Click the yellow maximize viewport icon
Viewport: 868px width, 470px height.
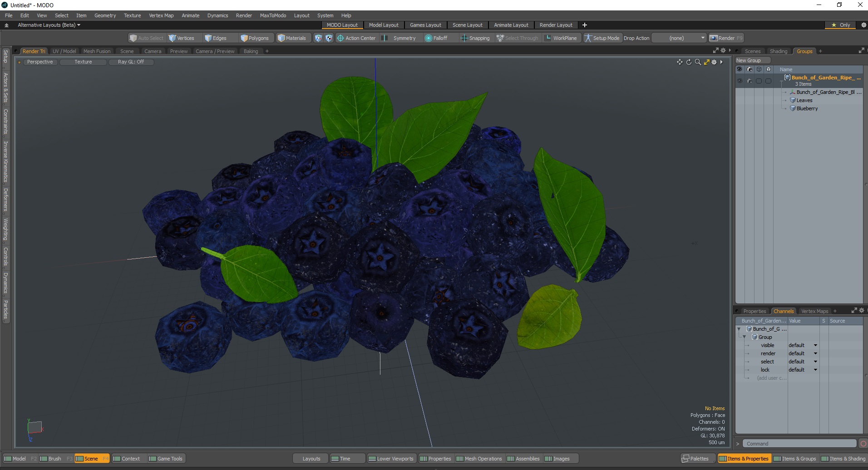pyautogui.click(x=706, y=62)
